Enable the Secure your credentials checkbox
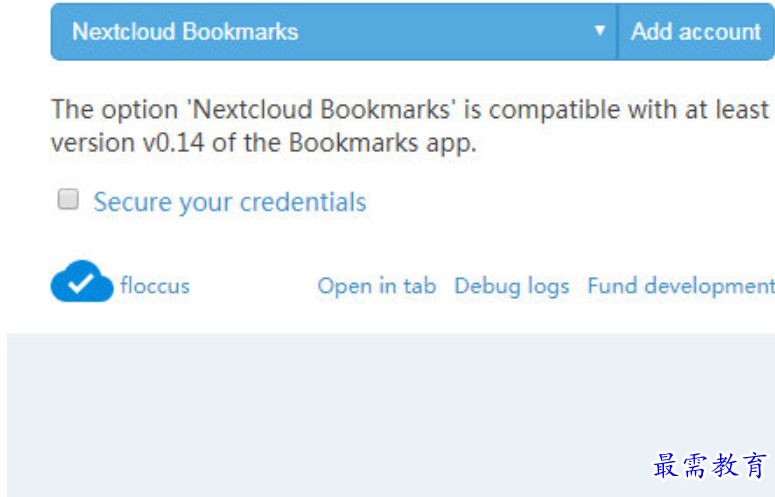Screen dimensions: 775x497 [68, 199]
